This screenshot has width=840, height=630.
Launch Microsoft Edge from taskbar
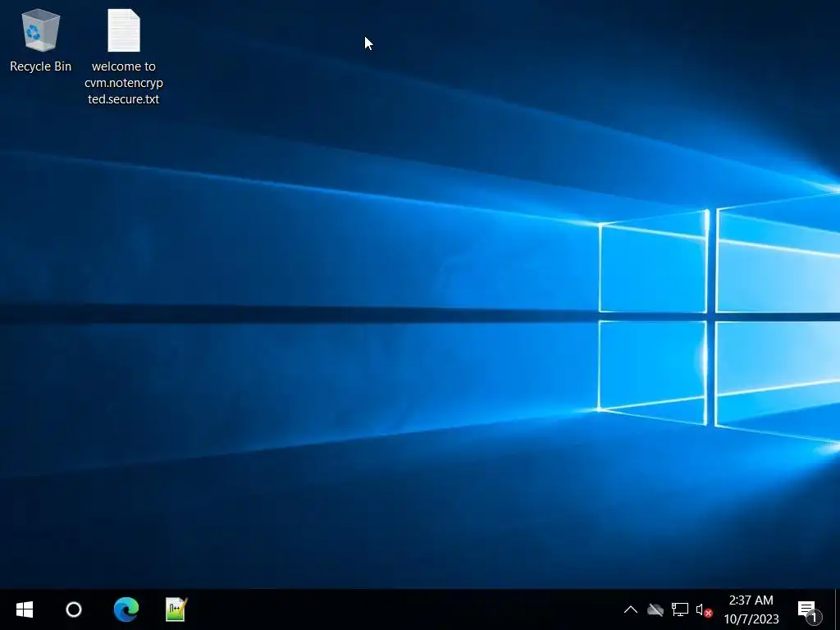pyautogui.click(x=126, y=609)
